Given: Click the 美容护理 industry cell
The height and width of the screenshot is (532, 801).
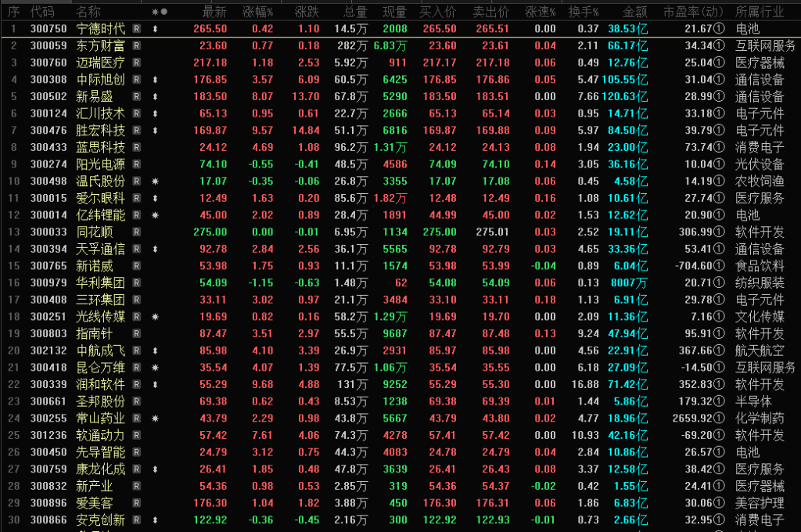Looking at the screenshot, I should click(x=760, y=503).
